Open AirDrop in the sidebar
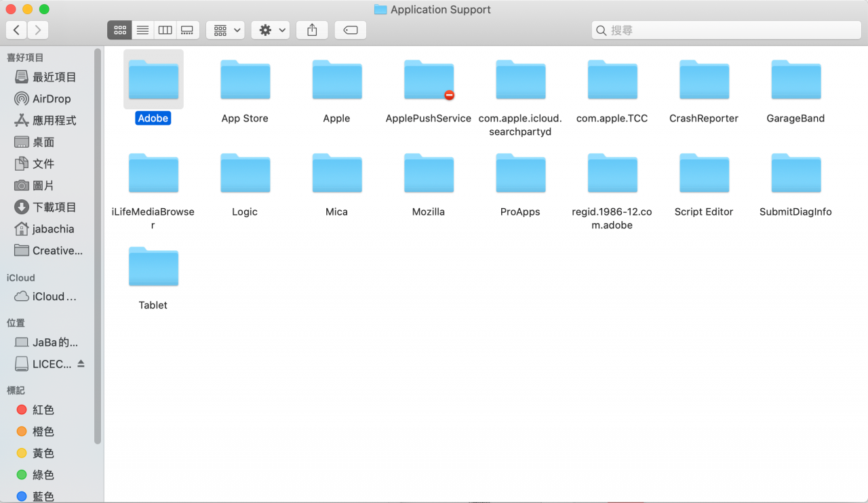Screen dimensions: 868x503 coord(51,99)
